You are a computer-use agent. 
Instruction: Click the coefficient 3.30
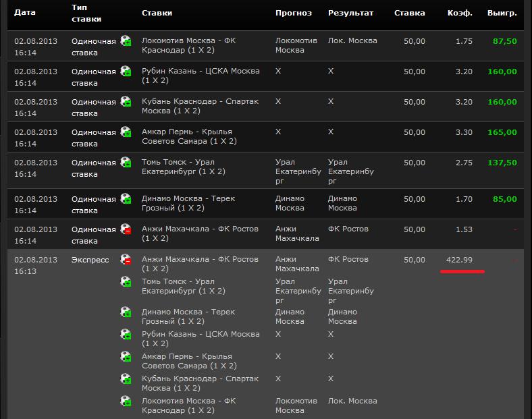click(x=464, y=132)
